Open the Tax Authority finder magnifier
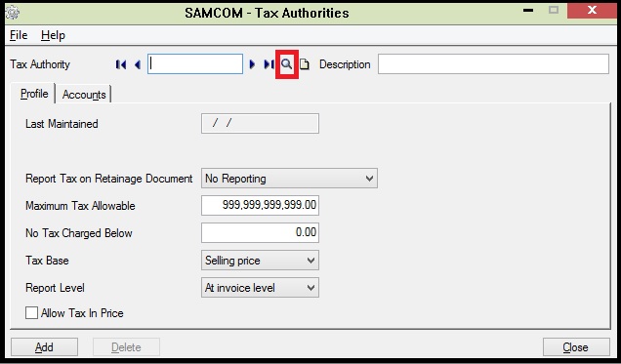Viewport: 621px width, 364px height. (287, 64)
